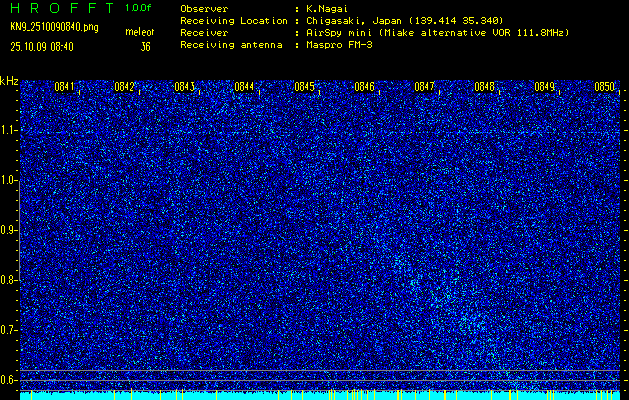Select the 1.1 frequency axis label
The image size is (629, 400).
point(10,130)
